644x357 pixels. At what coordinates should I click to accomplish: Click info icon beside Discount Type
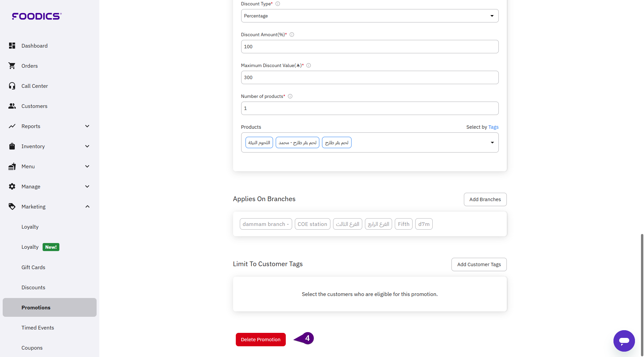[x=278, y=4]
